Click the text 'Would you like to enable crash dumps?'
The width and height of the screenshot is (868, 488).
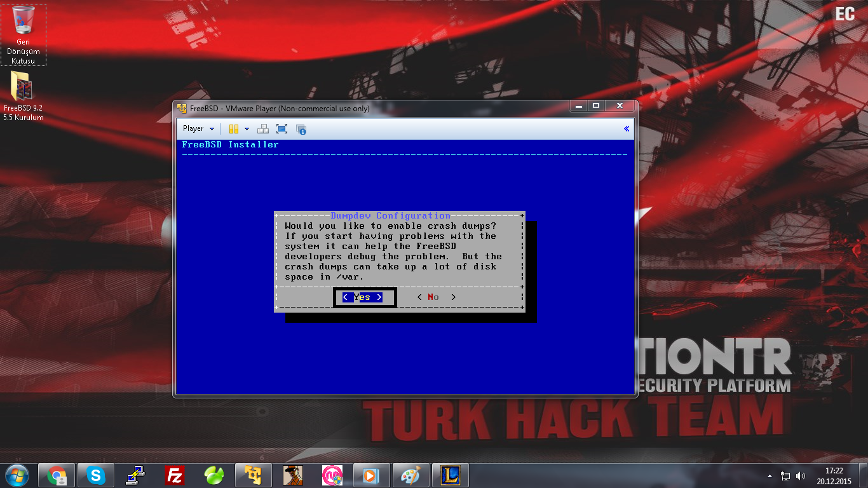click(391, 226)
